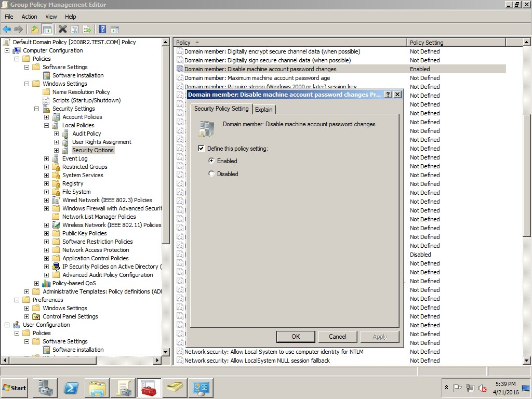Click the Wireless Network policies icon

tap(56, 225)
